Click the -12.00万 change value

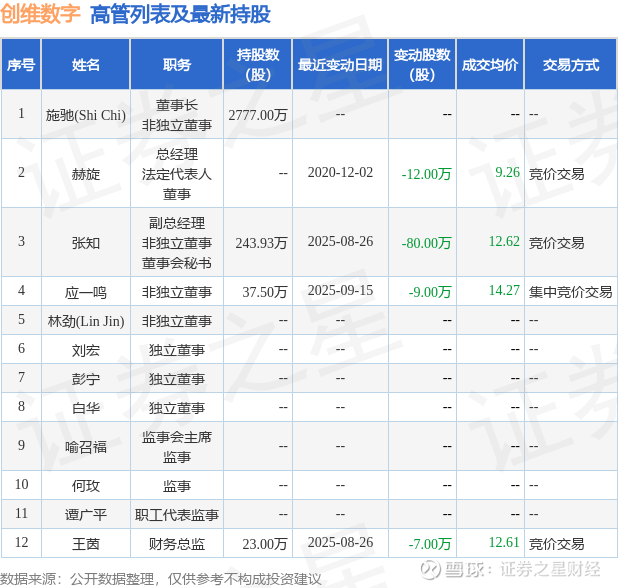426,174
